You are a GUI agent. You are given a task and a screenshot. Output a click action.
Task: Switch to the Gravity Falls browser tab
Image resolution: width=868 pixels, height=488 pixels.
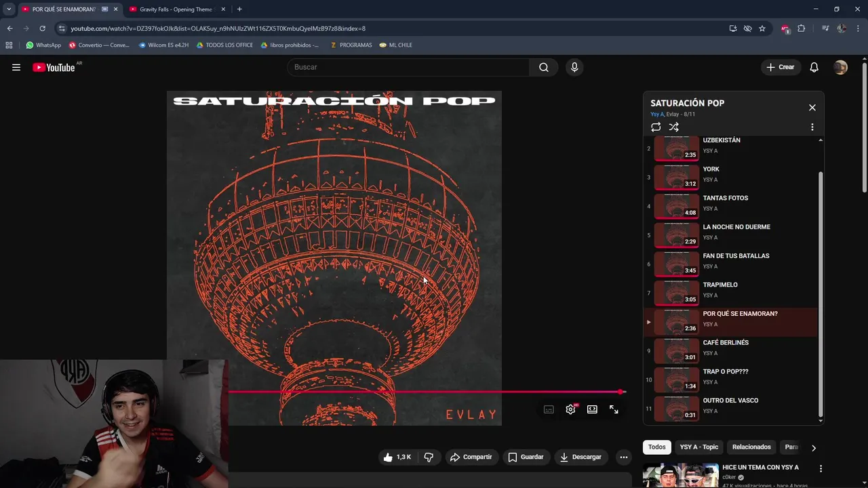pos(176,9)
